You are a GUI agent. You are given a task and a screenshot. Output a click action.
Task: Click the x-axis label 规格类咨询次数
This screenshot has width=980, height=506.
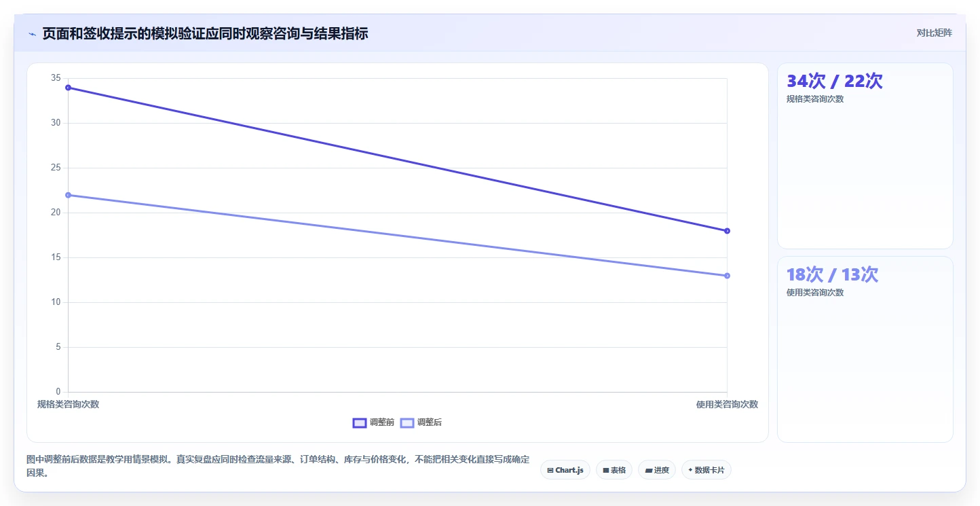click(x=68, y=404)
